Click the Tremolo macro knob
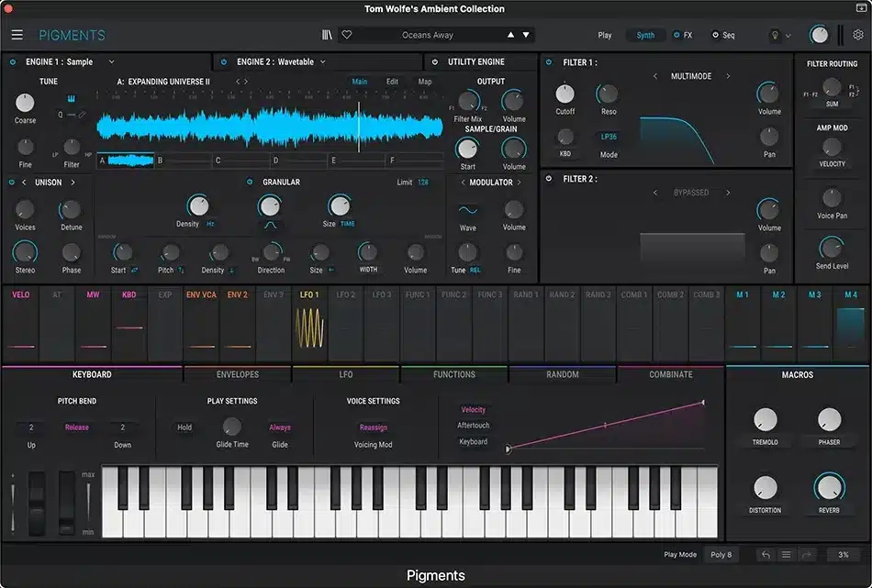This screenshot has width=872, height=588. tap(766, 419)
